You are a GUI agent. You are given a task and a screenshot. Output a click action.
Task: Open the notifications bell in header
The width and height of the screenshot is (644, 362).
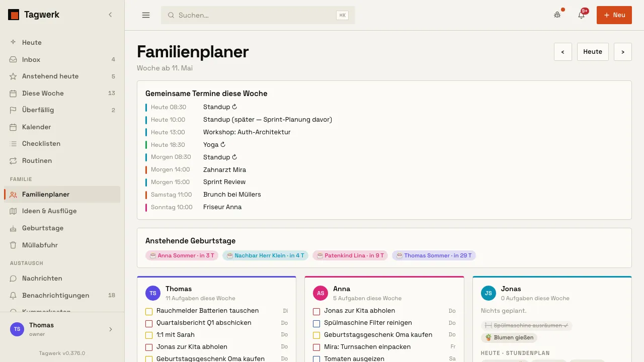(x=581, y=15)
